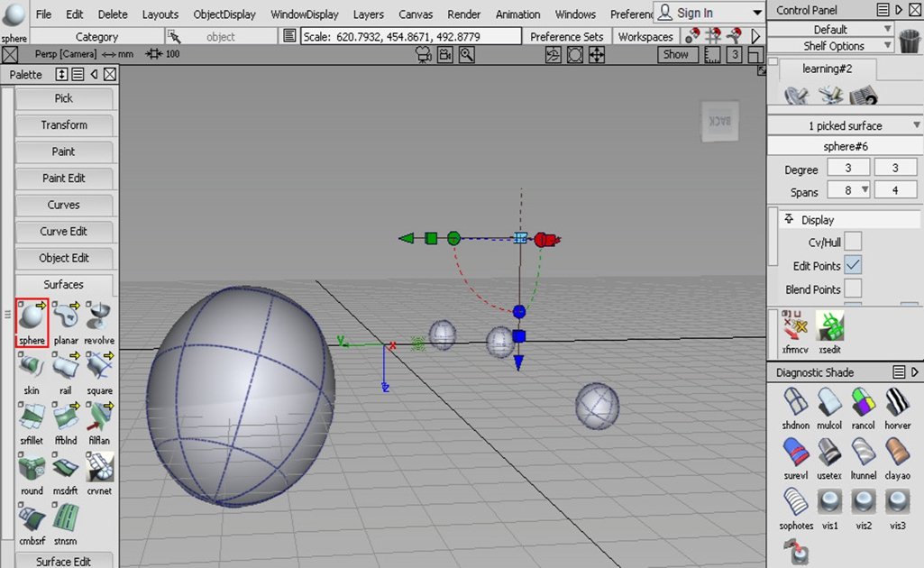Viewport: 924px width, 568px height.
Task: Click the first Degree value field
Action: tap(848, 168)
